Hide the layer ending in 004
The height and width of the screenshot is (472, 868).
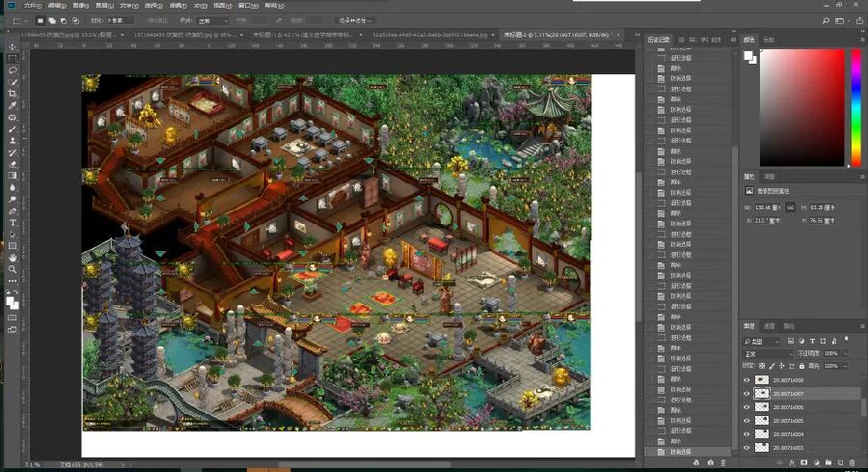(x=746, y=433)
